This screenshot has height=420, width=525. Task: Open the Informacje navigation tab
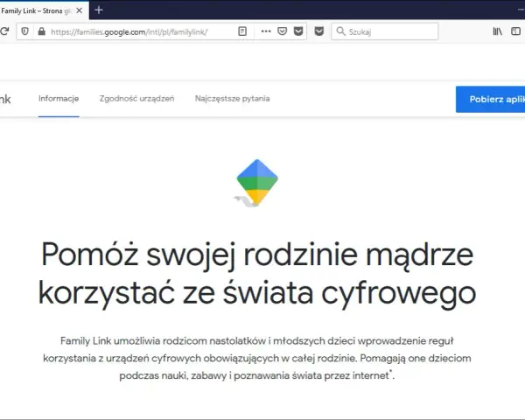59,99
